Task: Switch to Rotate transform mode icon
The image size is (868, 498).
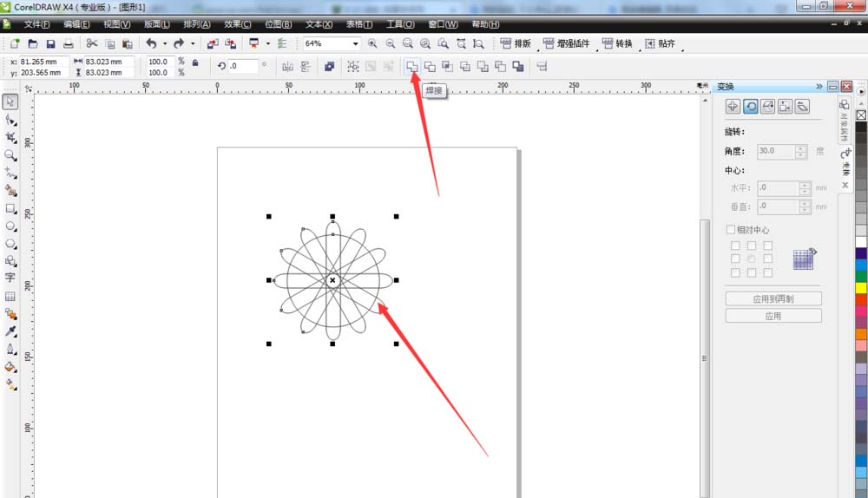Action: (x=751, y=106)
